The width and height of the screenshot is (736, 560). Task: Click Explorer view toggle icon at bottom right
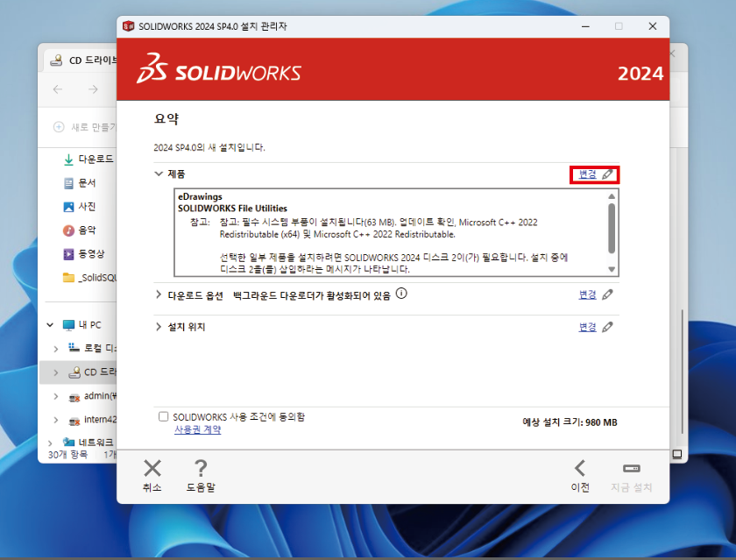click(676, 454)
